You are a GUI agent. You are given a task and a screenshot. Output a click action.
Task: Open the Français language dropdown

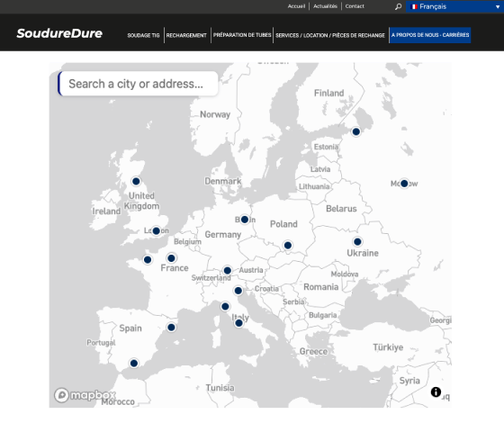click(454, 6)
